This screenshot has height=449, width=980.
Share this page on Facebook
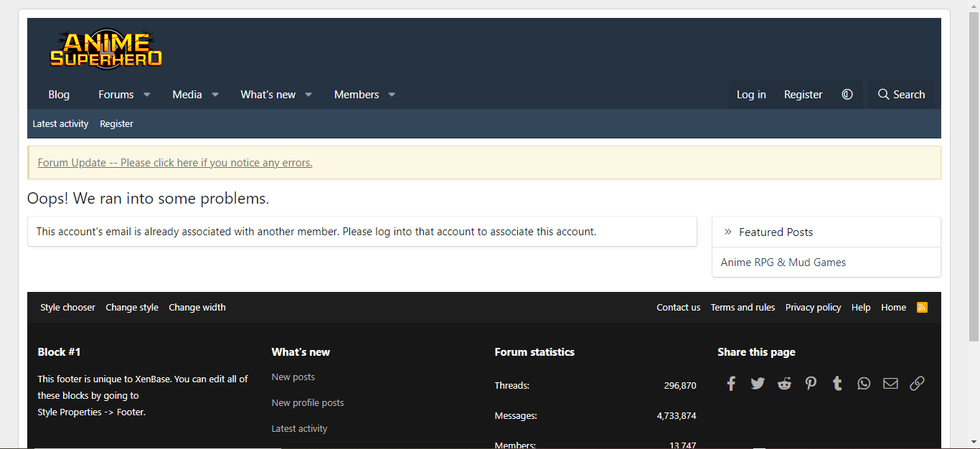click(731, 383)
